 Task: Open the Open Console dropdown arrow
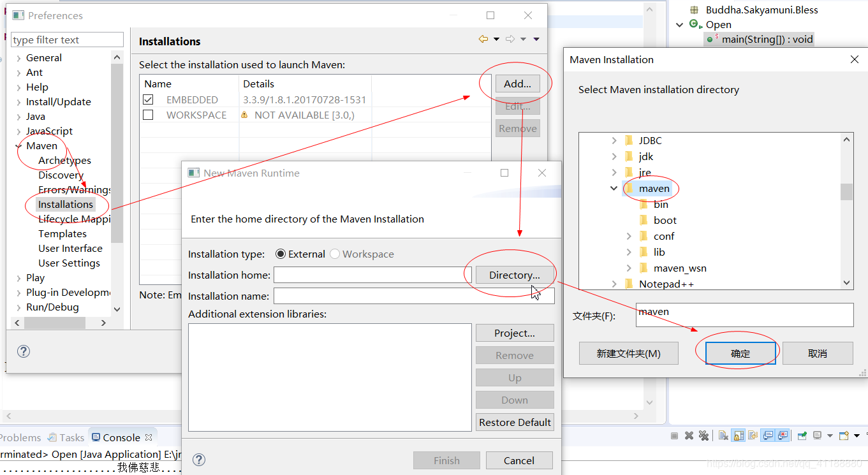(857, 435)
